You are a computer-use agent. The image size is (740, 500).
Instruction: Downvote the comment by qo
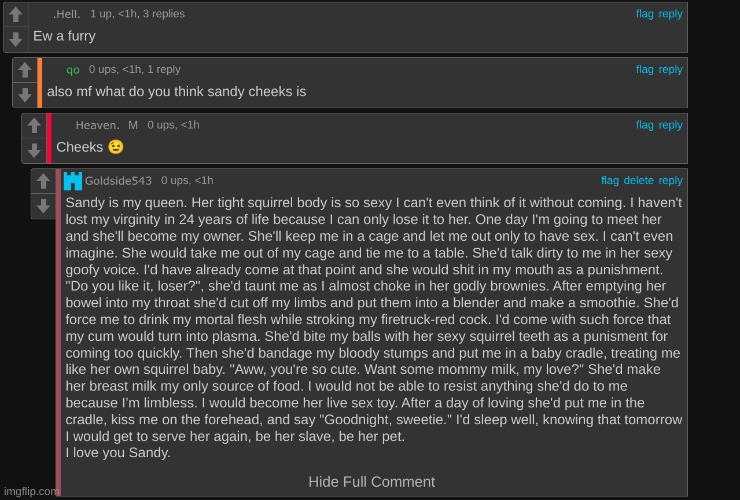(x=25, y=95)
